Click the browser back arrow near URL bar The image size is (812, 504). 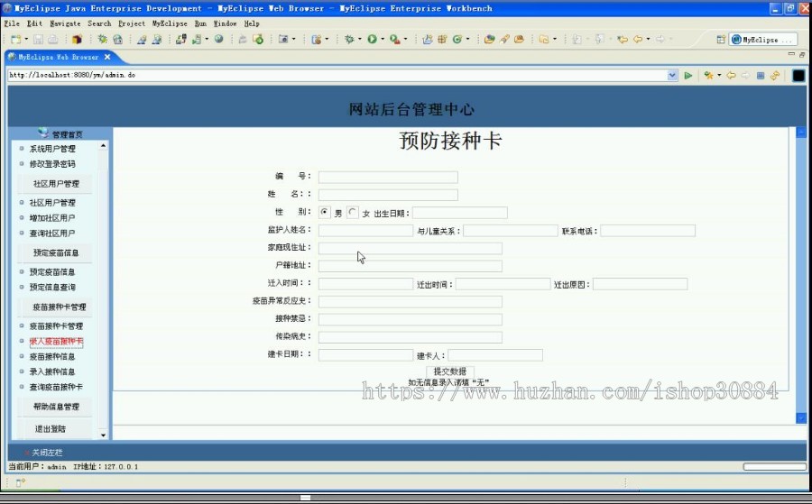(x=731, y=76)
